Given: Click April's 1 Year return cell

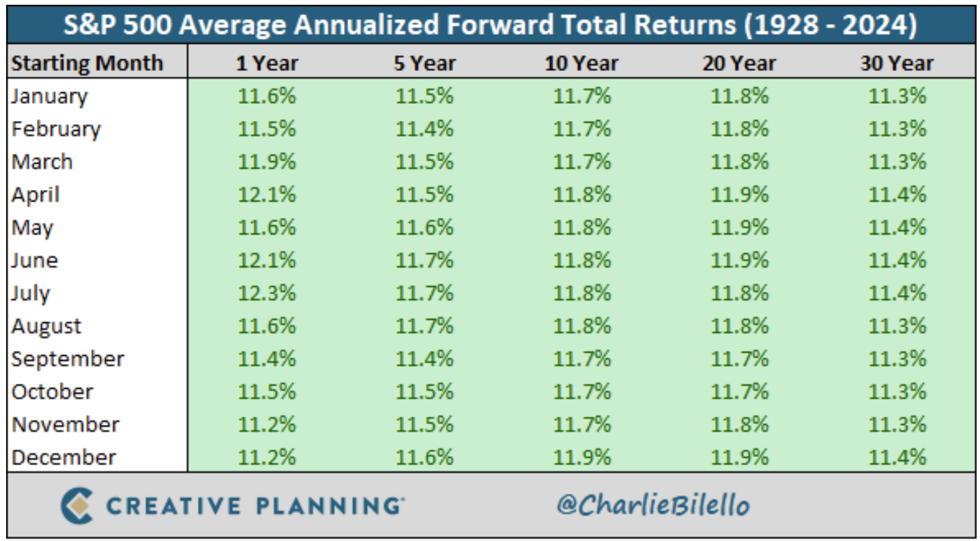Looking at the screenshot, I should click(x=267, y=195).
